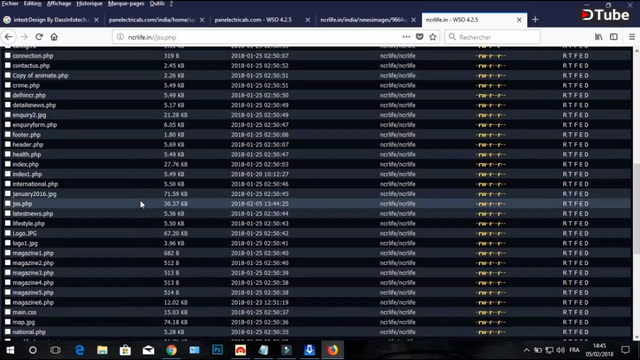
Task: Open the clock and date in tray
Action: [x=599, y=350]
